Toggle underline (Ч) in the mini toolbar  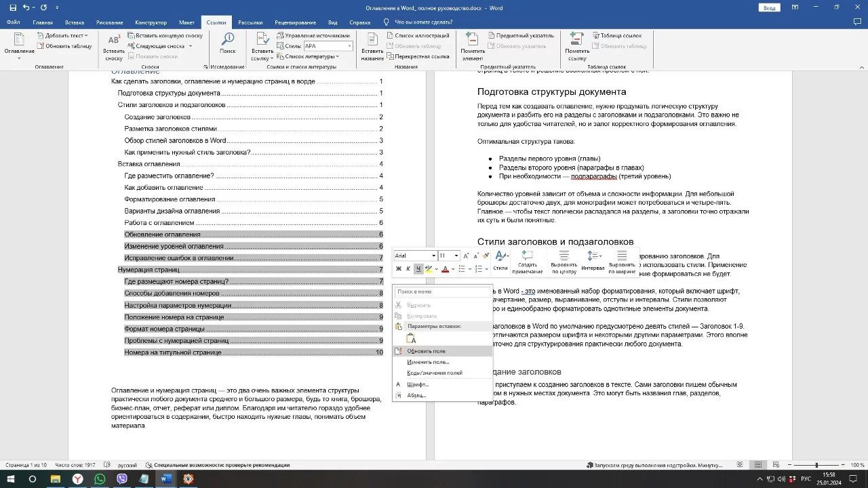tap(418, 269)
